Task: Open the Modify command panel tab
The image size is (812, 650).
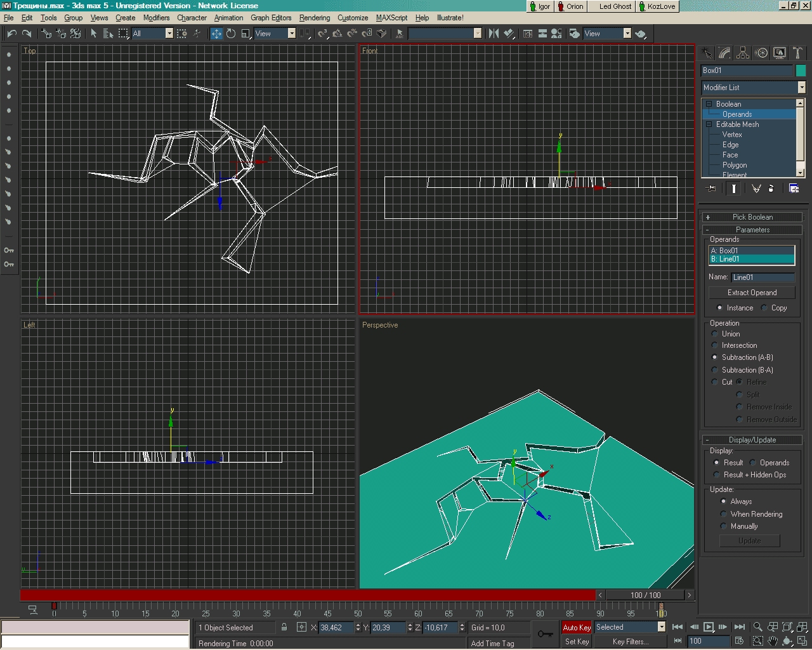Action: [x=725, y=53]
